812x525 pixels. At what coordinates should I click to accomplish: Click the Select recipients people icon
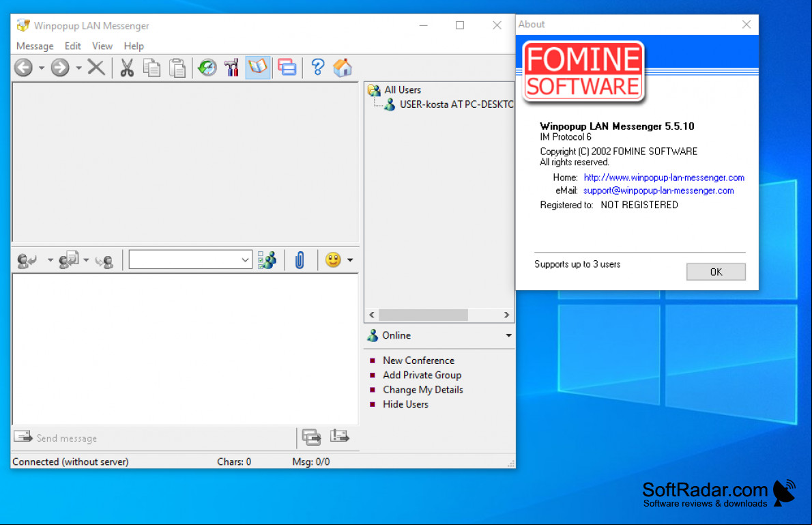pyautogui.click(x=267, y=259)
